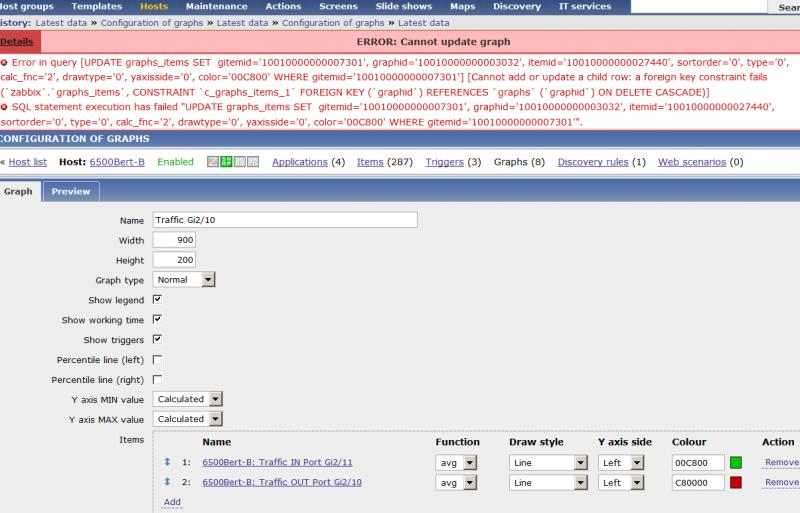Remove the Traffic OUT Port Gi2/10 item
This screenshot has width=800, height=513.
coord(782,482)
